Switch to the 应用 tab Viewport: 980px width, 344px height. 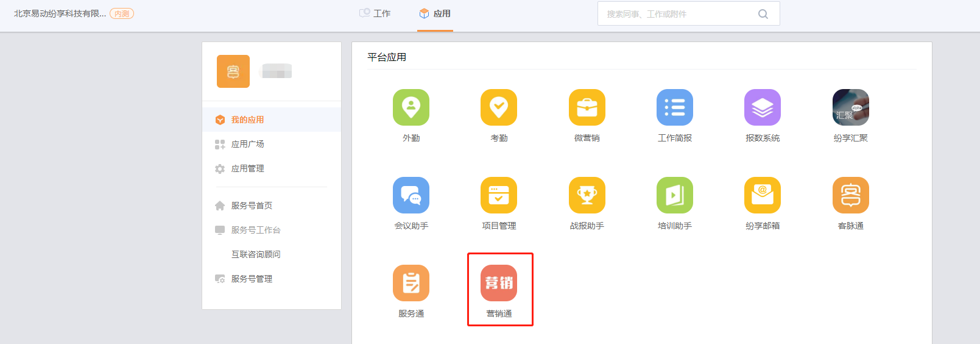435,13
